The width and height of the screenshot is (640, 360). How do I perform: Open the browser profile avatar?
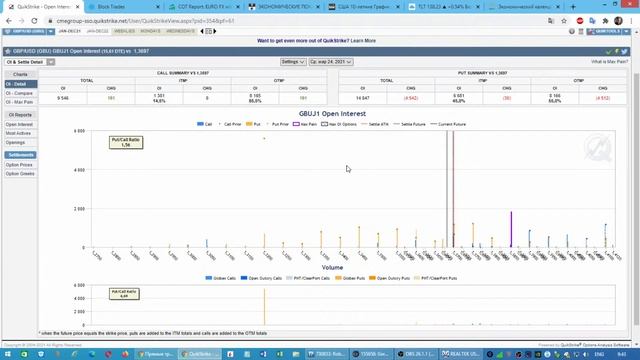[x=618, y=21]
